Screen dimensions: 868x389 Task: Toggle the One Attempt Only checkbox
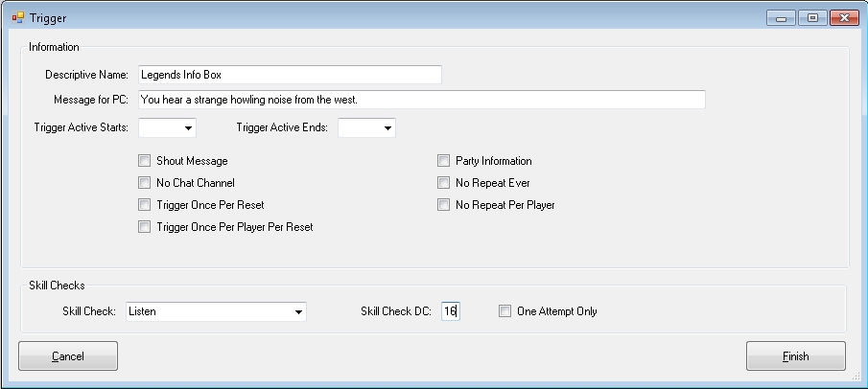click(505, 311)
